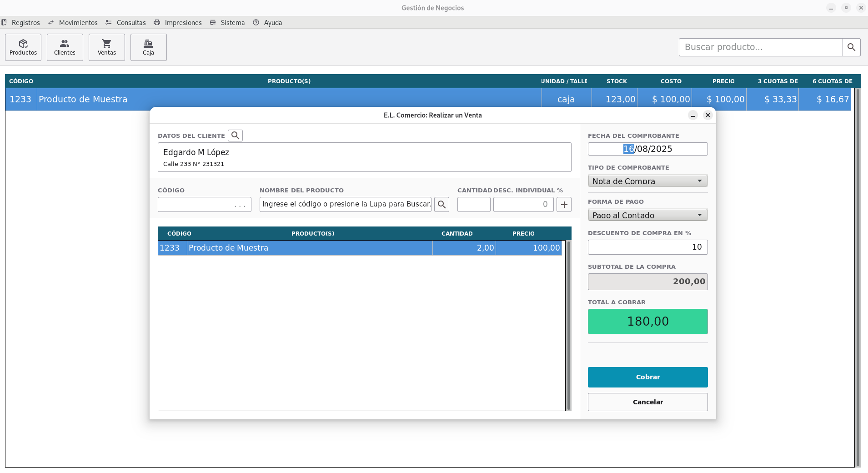
Task: Click the Descuento de Compra input field
Action: click(647, 247)
